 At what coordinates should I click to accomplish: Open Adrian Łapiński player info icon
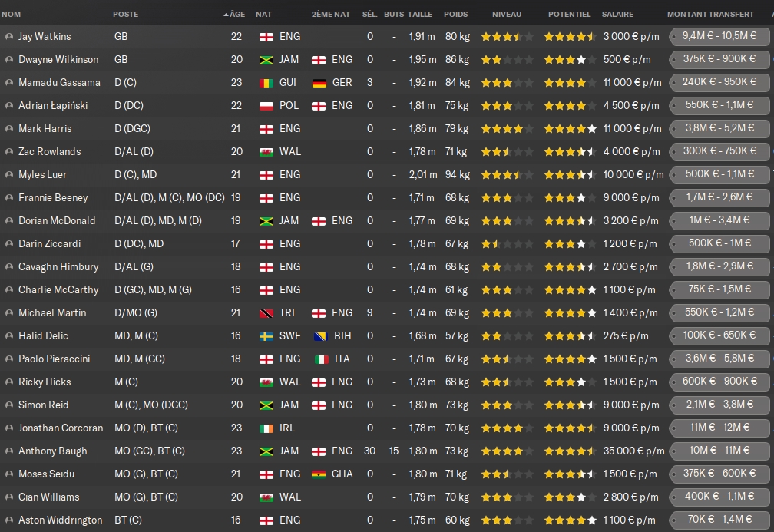(9, 106)
